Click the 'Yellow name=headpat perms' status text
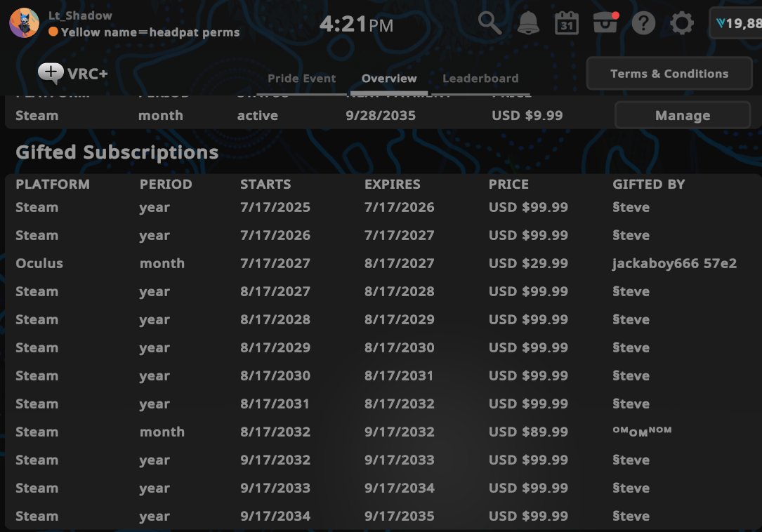The width and height of the screenshot is (762, 532). point(150,32)
